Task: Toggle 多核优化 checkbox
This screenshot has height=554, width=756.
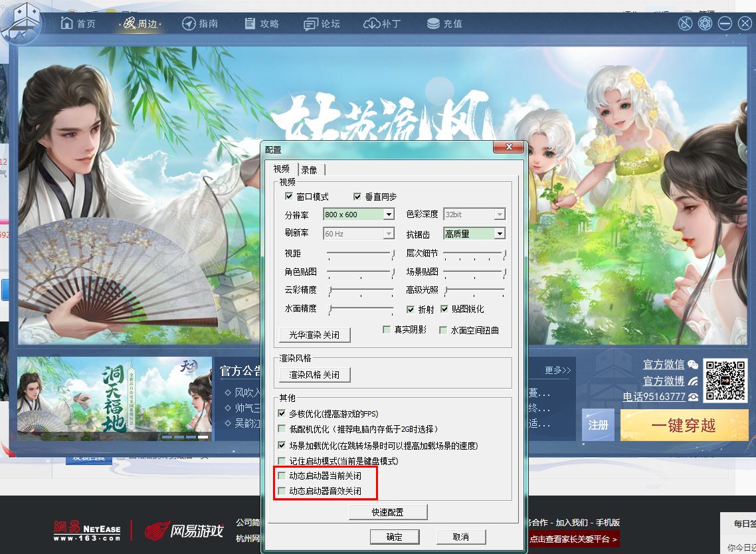Action: pyautogui.click(x=282, y=413)
